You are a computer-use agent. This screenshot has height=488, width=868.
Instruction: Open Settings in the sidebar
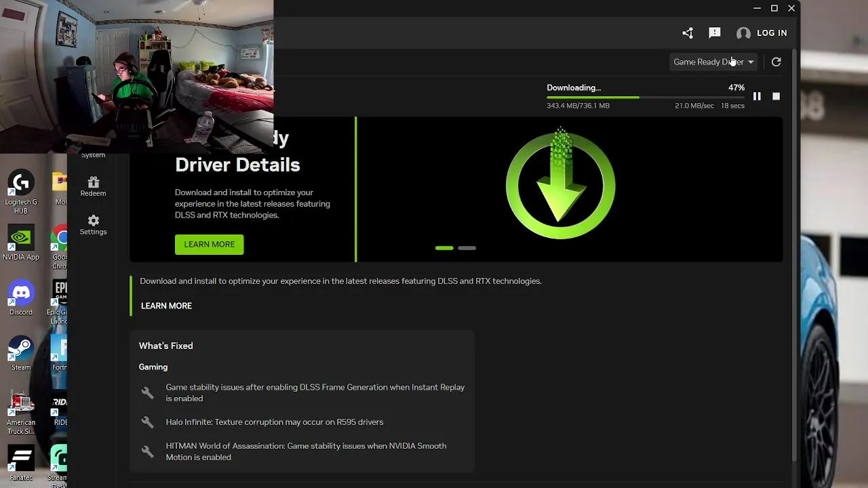(93, 225)
